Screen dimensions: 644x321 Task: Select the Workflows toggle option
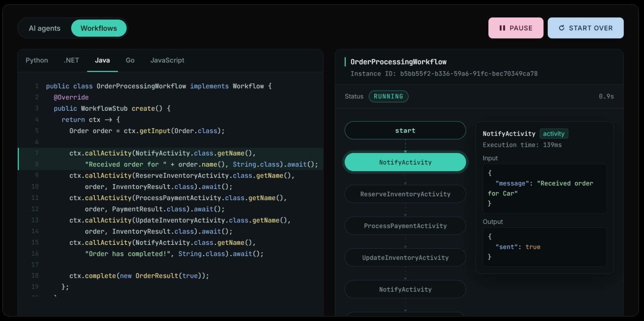[99, 28]
